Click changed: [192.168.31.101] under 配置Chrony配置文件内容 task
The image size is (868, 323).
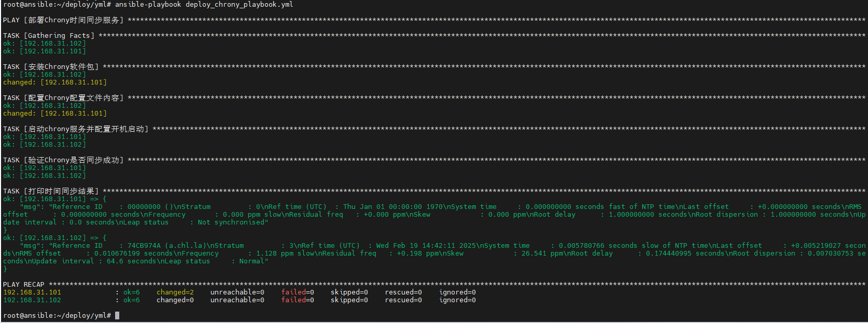pos(55,114)
